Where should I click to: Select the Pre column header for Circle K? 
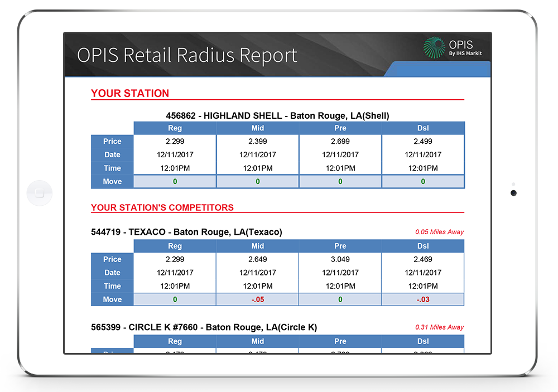pos(340,341)
